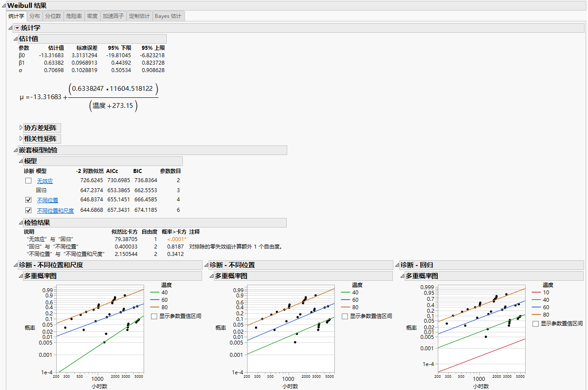Screen dimensions: 588x390
Task: Go to the 加速因子 tab
Action: (113, 16)
